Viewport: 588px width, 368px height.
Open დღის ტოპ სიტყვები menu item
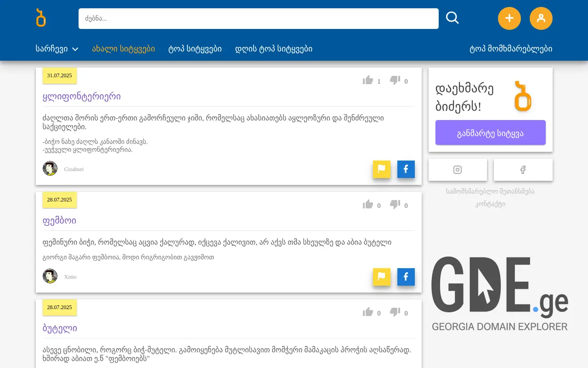pyautogui.click(x=273, y=49)
